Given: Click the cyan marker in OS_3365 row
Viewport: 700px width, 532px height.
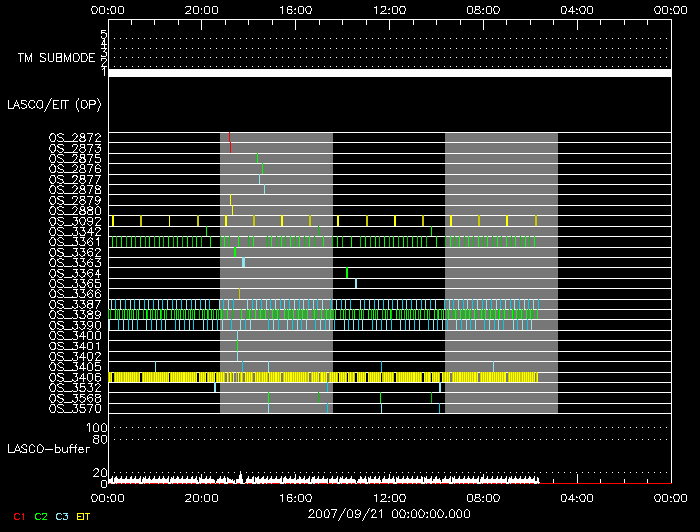Looking at the screenshot, I should coord(356,283).
